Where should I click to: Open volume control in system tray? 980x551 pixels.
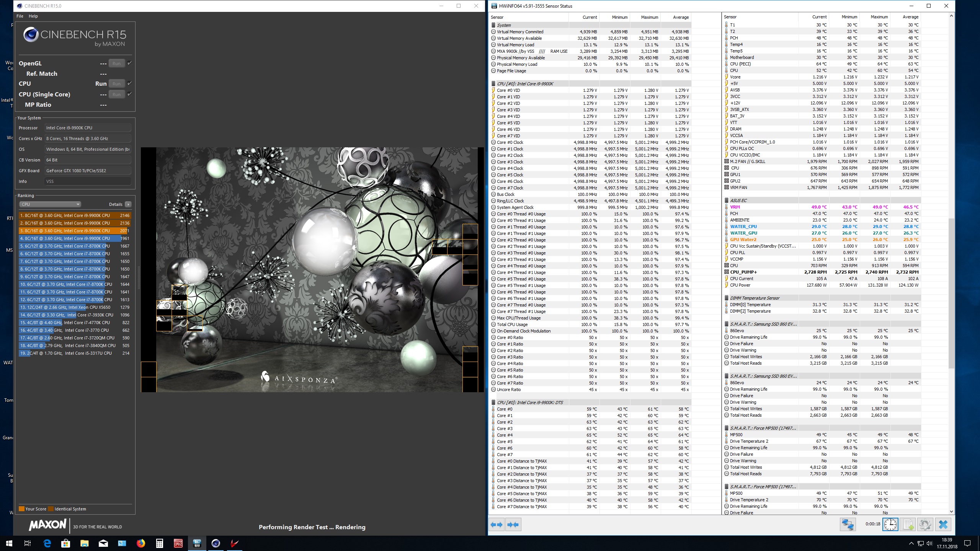point(929,543)
